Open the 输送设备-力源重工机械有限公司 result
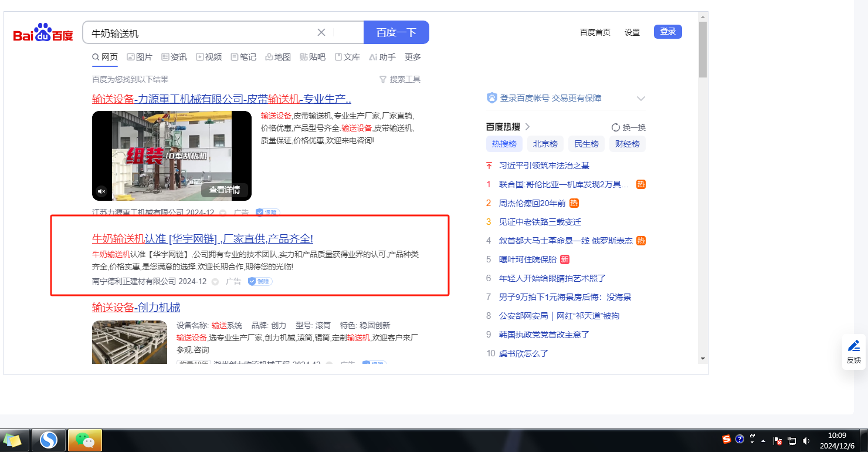 click(222, 99)
